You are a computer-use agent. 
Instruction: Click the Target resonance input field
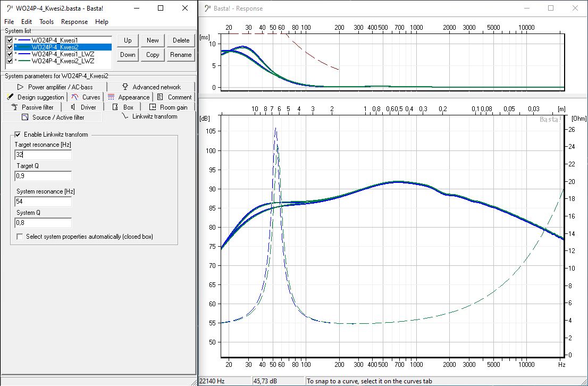pos(43,155)
